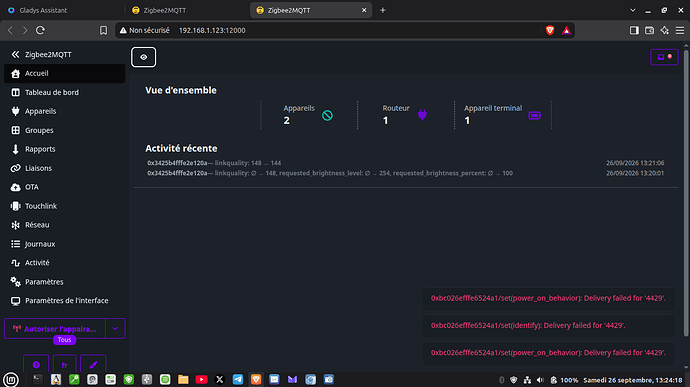Open the Activité page
The width and height of the screenshot is (690, 387).
point(64,263)
